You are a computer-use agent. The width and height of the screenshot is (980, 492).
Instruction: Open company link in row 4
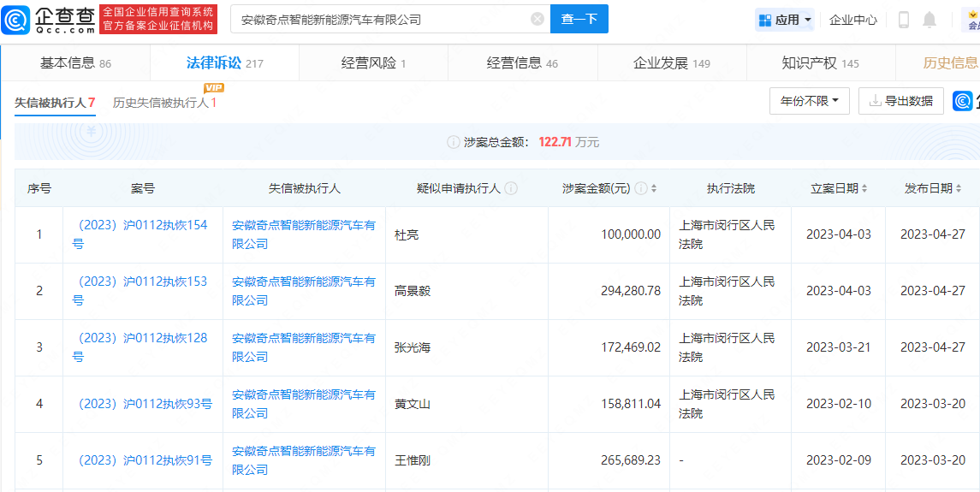coord(304,404)
